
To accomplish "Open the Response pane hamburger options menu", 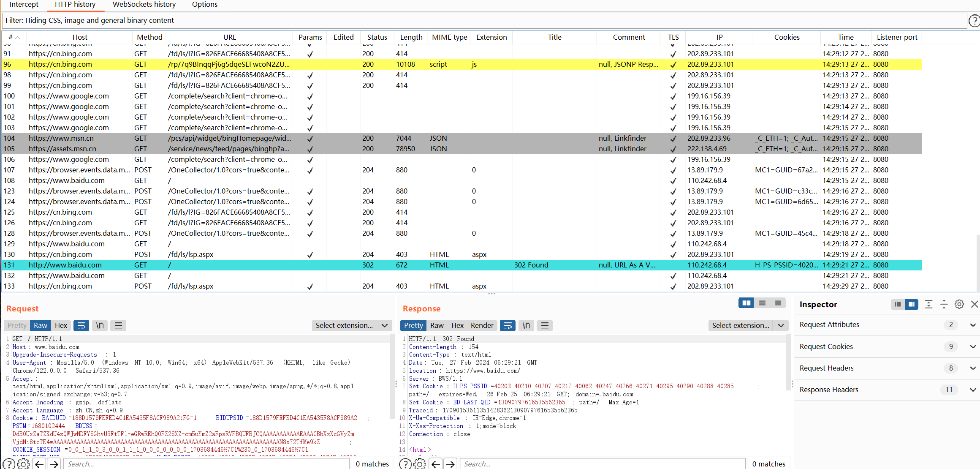I will [545, 325].
